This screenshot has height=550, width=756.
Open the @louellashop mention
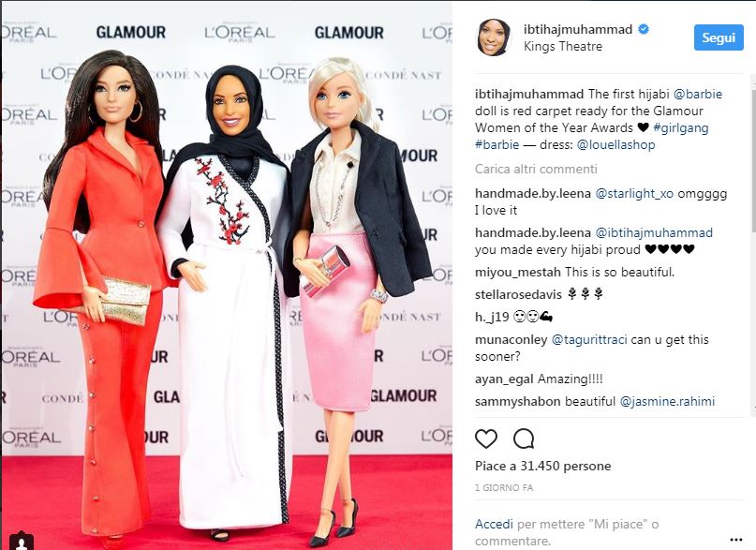pos(615,144)
